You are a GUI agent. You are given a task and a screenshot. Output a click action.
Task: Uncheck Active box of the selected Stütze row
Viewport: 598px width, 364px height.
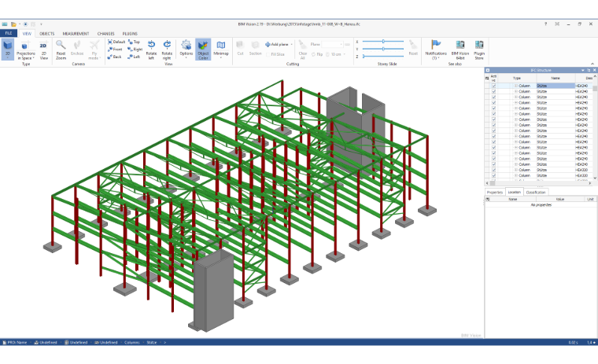point(494,86)
